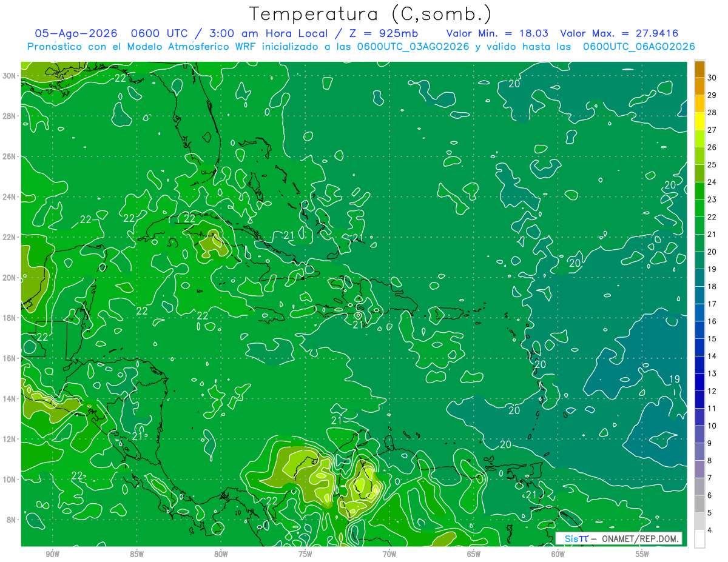Image resolution: width=728 pixels, height=562 pixels.
Task: Click the title "Temperatura (C,somb.)"
Action: coord(370,14)
